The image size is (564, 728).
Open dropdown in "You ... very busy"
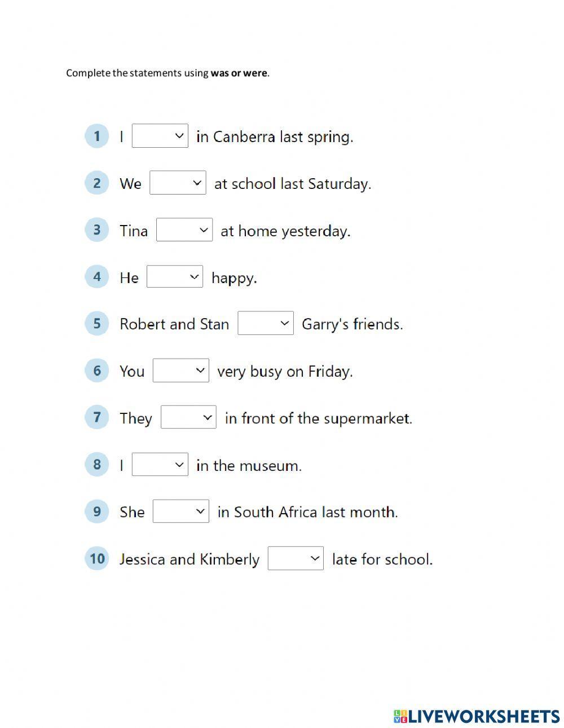coord(180,370)
